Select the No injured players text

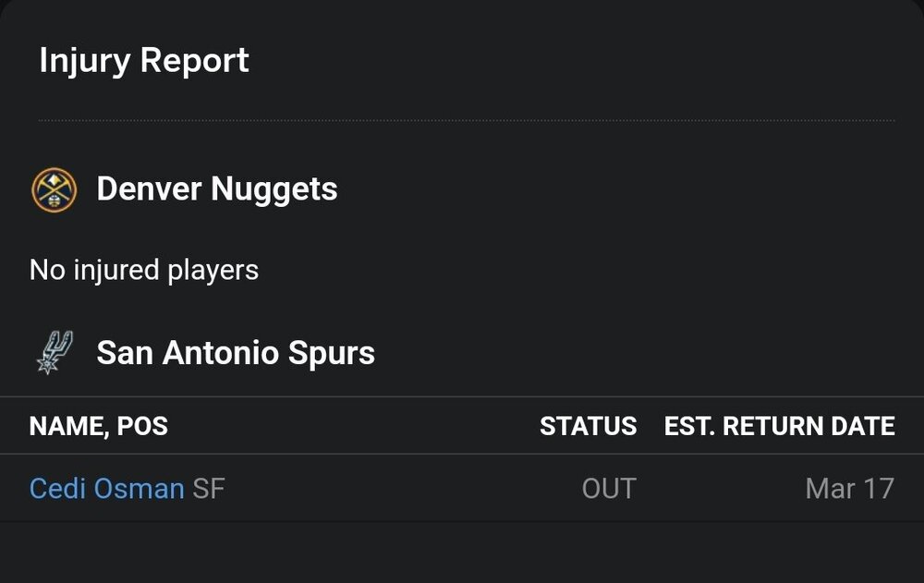[x=144, y=269]
